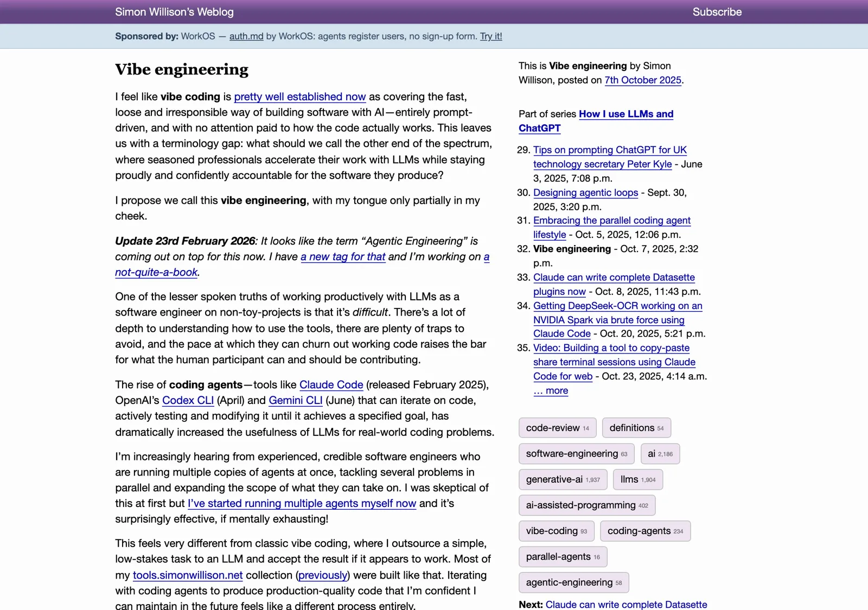Select the definitions tag
The image size is (868, 610).
click(x=636, y=428)
